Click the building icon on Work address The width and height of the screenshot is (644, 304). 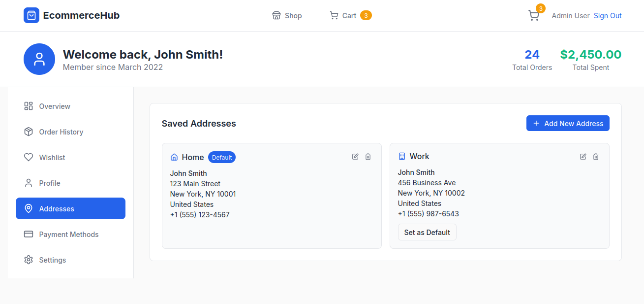[x=401, y=156]
